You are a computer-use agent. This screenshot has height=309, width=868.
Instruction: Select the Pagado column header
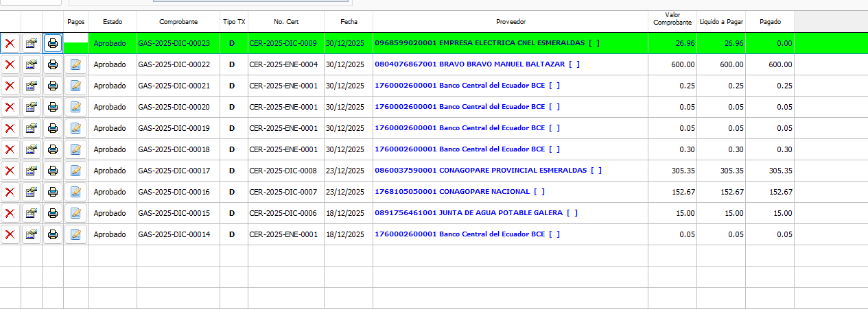click(770, 22)
